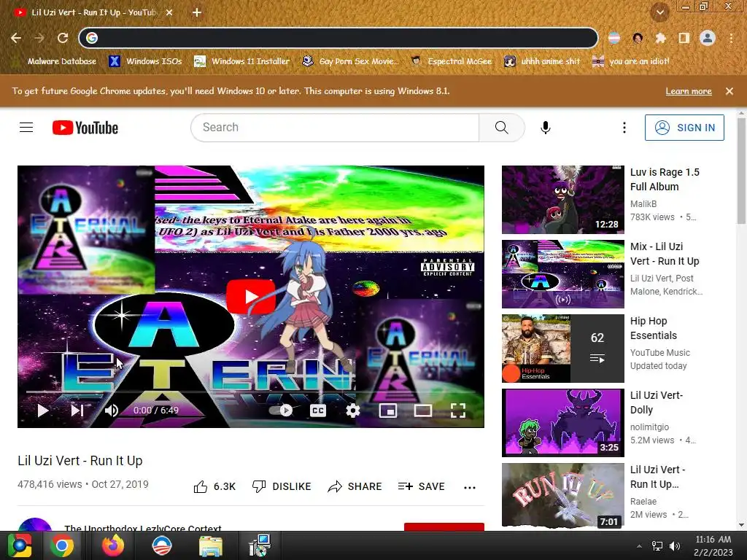This screenshot has width=747, height=560.
Task: Open the Chrome profile avatar
Action: click(708, 38)
